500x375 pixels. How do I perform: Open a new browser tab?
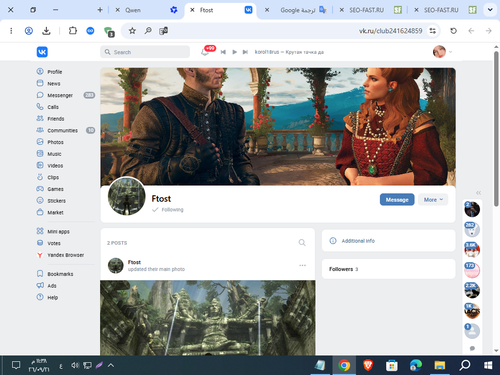click(x=100, y=10)
